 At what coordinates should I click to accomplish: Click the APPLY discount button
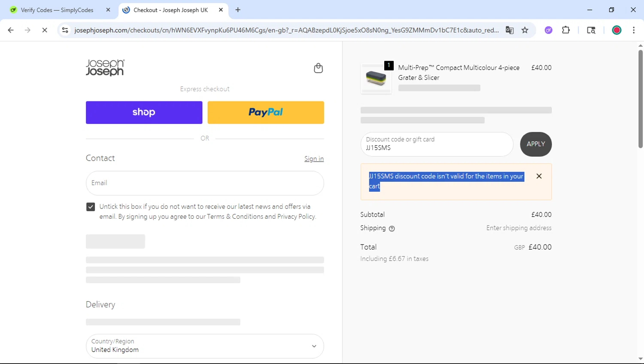point(536,144)
